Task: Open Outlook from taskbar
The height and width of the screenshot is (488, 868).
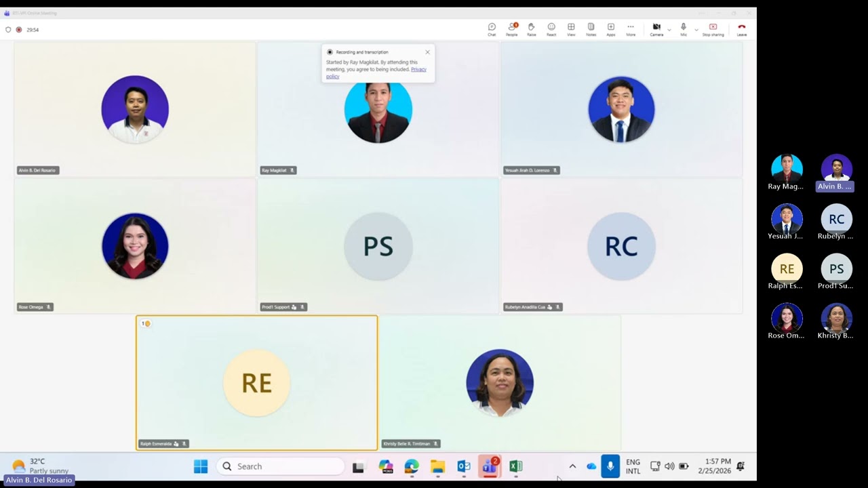Action: (x=464, y=466)
